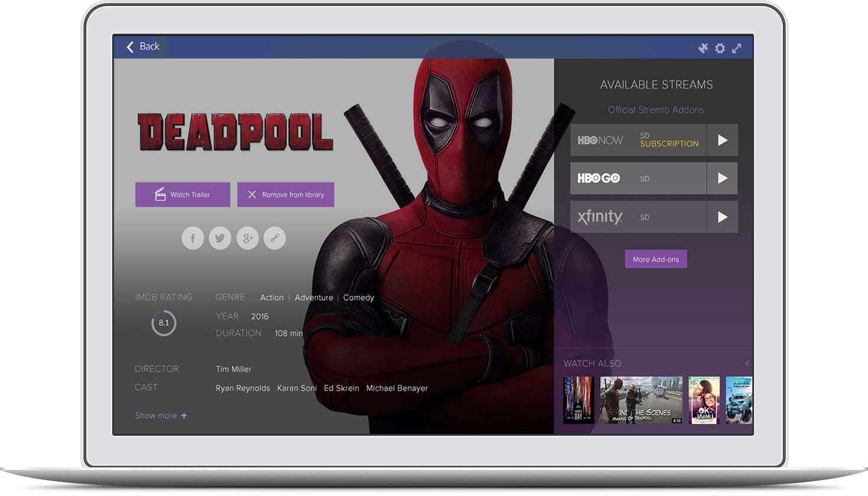This screenshot has width=868, height=496.
Task: Click the Official Stremio Addons label
Action: coord(656,110)
